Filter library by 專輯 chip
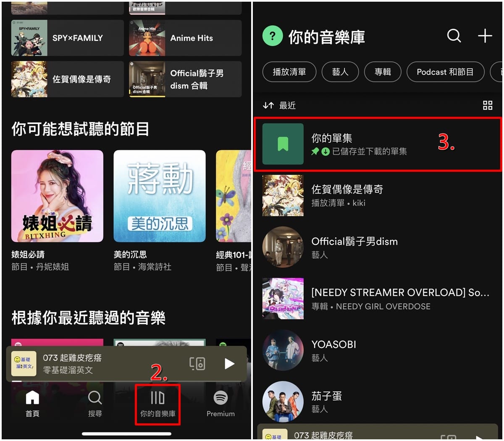The width and height of the screenshot is (504, 441). [x=383, y=72]
